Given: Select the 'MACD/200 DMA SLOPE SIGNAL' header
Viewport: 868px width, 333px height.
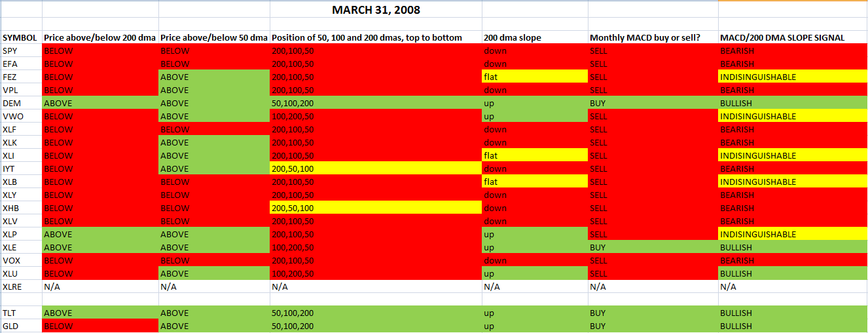Looking at the screenshot, I should tap(792, 38).
